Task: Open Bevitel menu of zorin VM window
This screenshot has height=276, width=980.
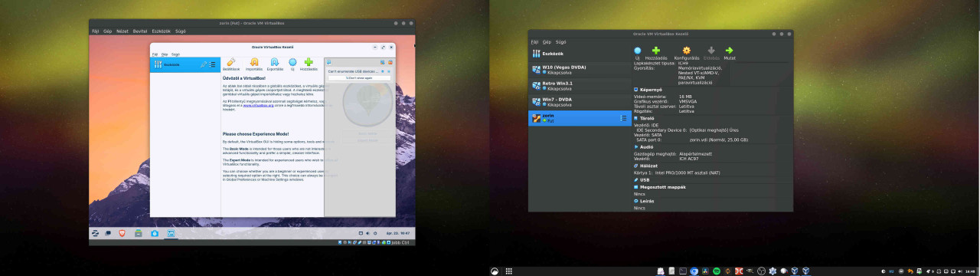Action: (140, 31)
